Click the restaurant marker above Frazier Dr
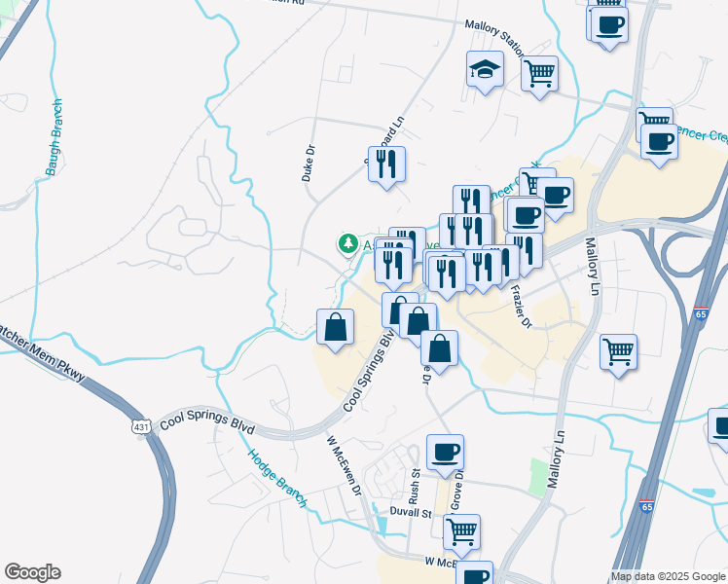 point(524,255)
